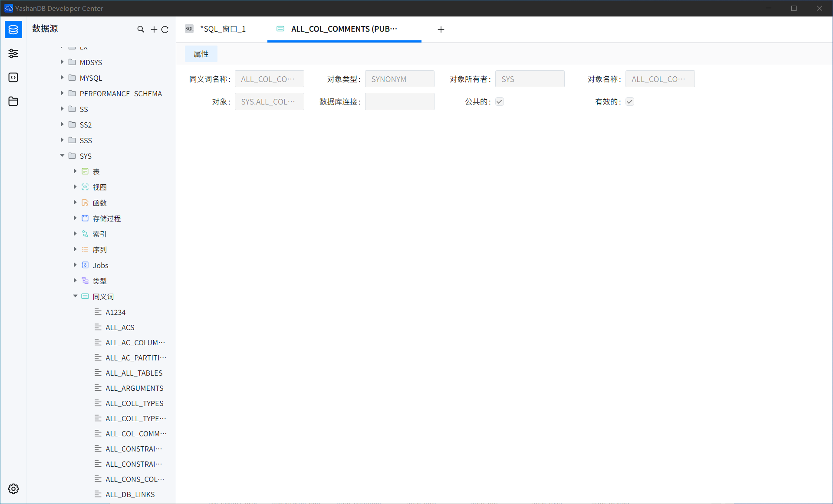
Task: Expand the 表 tables node arrow
Action: point(75,171)
